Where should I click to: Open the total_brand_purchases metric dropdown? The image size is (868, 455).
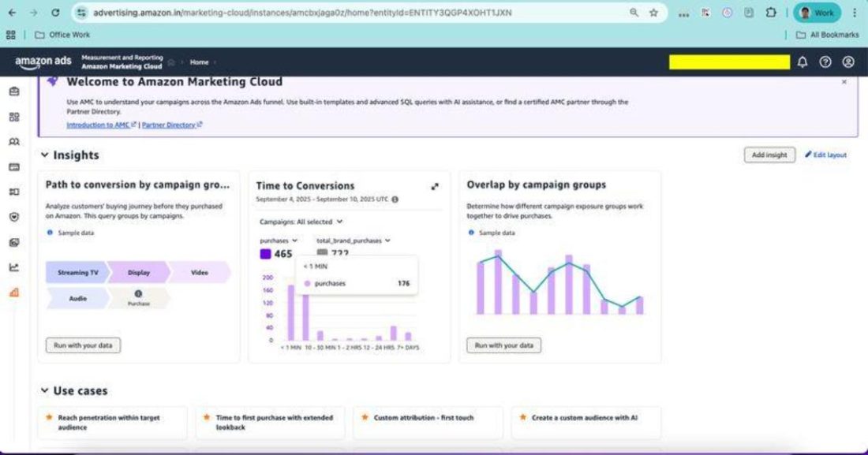coord(354,241)
